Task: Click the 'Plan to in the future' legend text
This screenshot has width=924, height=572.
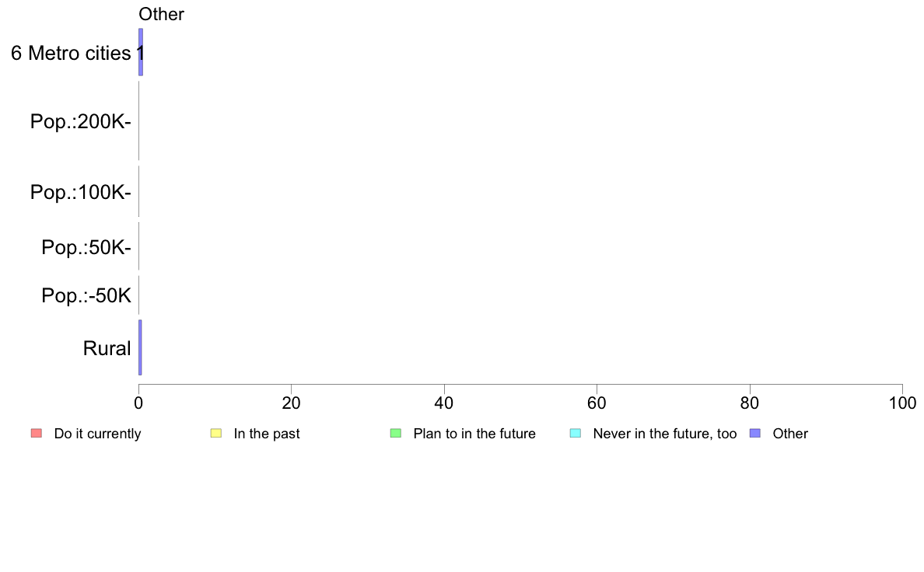Action: [474, 434]
